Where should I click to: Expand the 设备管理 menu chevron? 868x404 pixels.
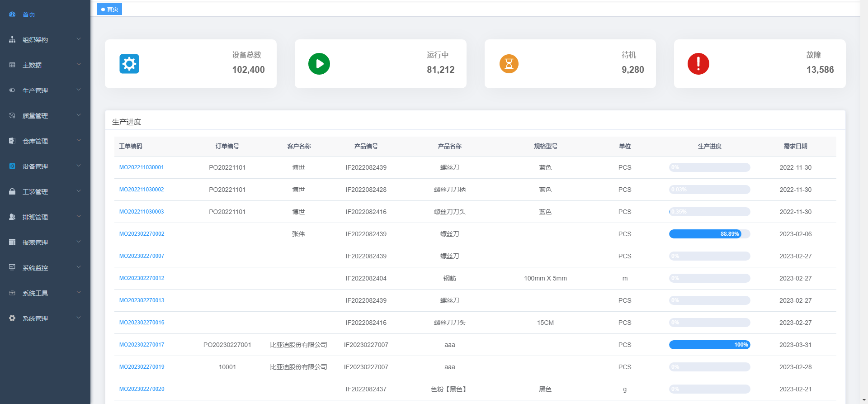coord(79,166)
